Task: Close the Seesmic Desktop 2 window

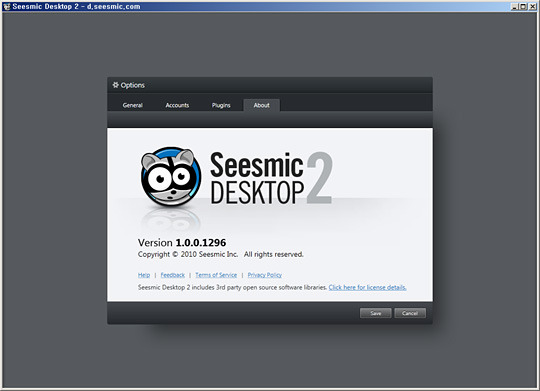Action: (x=532, y=6)
